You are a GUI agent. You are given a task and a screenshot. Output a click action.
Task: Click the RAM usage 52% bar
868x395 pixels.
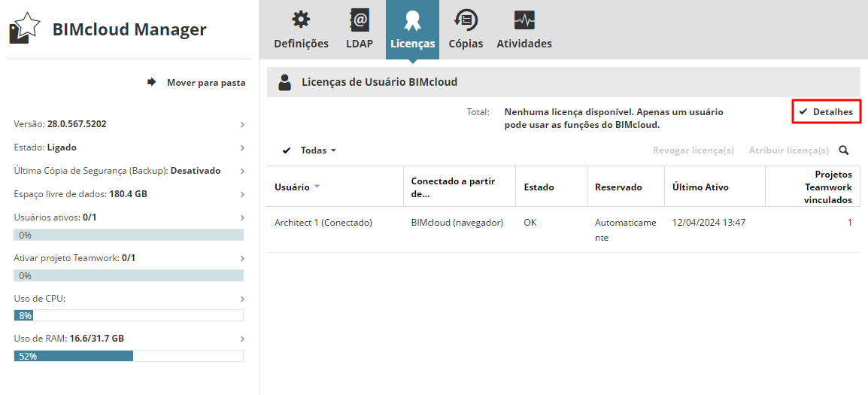[x=129, y=356]
